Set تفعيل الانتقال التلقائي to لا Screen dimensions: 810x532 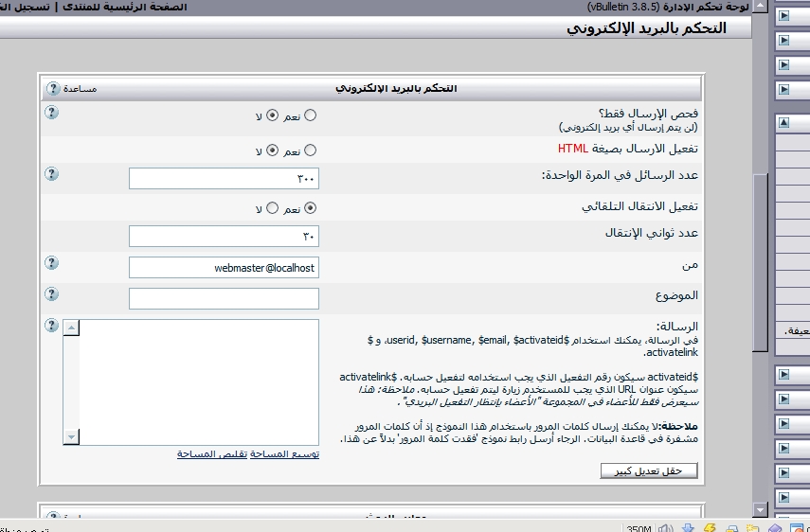(x=273, y=208)
